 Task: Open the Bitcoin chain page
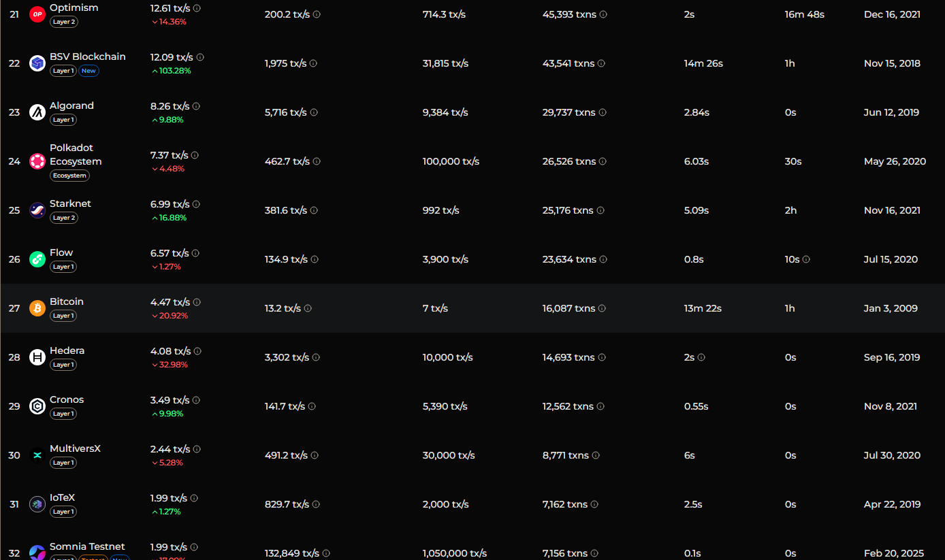[67, 301]
